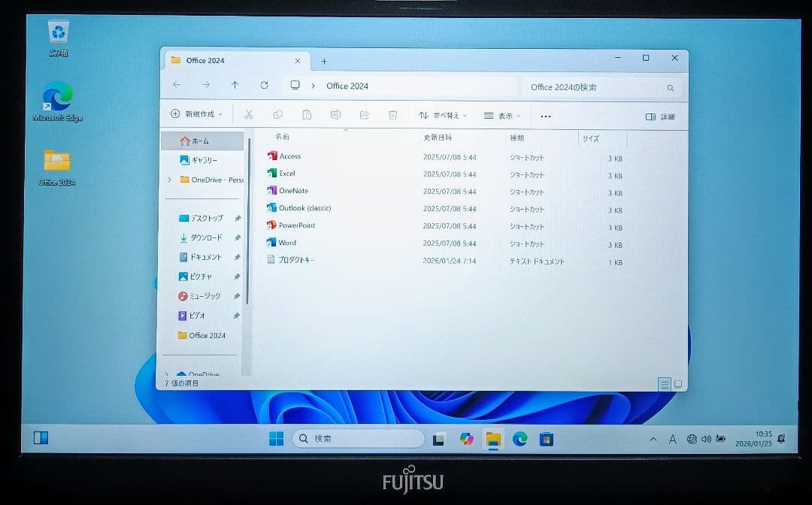The height and width of the screenshot is (505, 812).
Task: Open the ごみ箱 (Recycle Bin) on the desktop
Action: coord(57,32)
